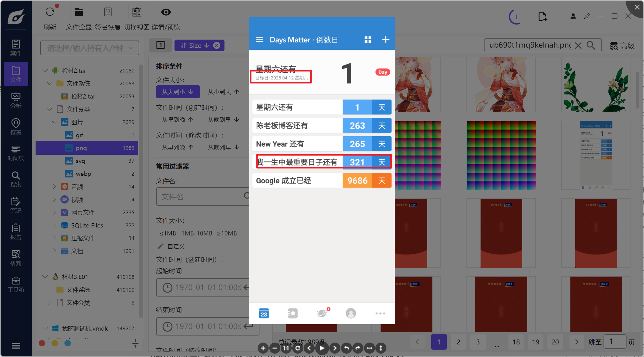644x357 pixels.
Task: Collapse the 检材2.tar tree node
Action: coord(45,71)
